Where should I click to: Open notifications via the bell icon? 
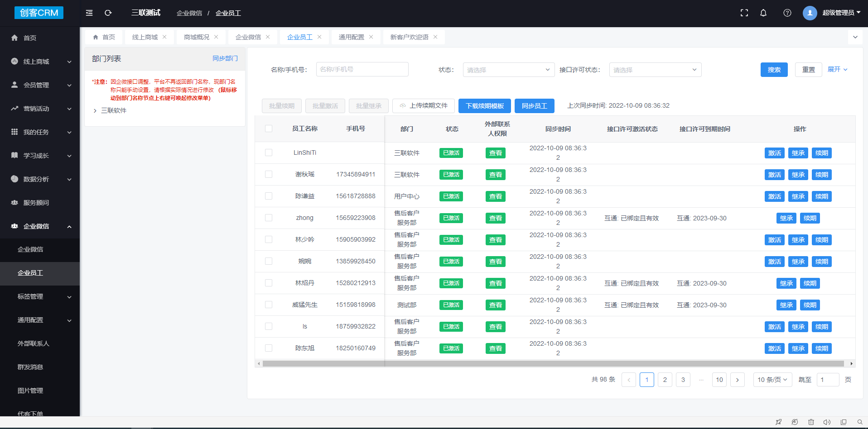(763, 13)
